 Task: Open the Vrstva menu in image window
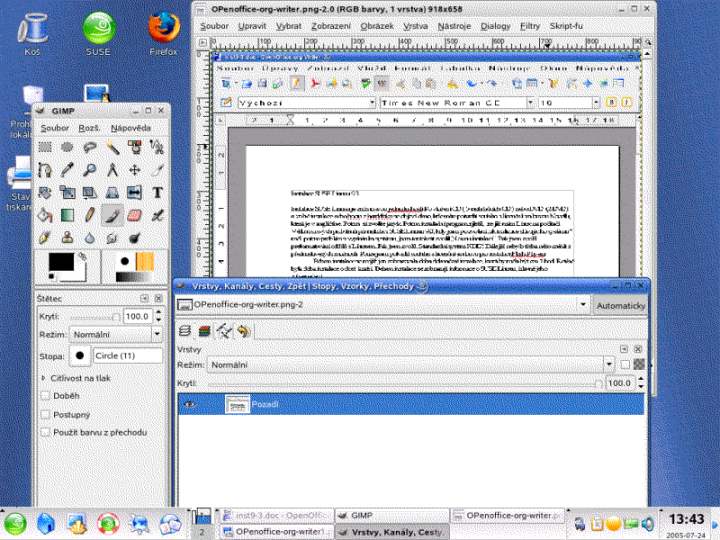[416, 26]
